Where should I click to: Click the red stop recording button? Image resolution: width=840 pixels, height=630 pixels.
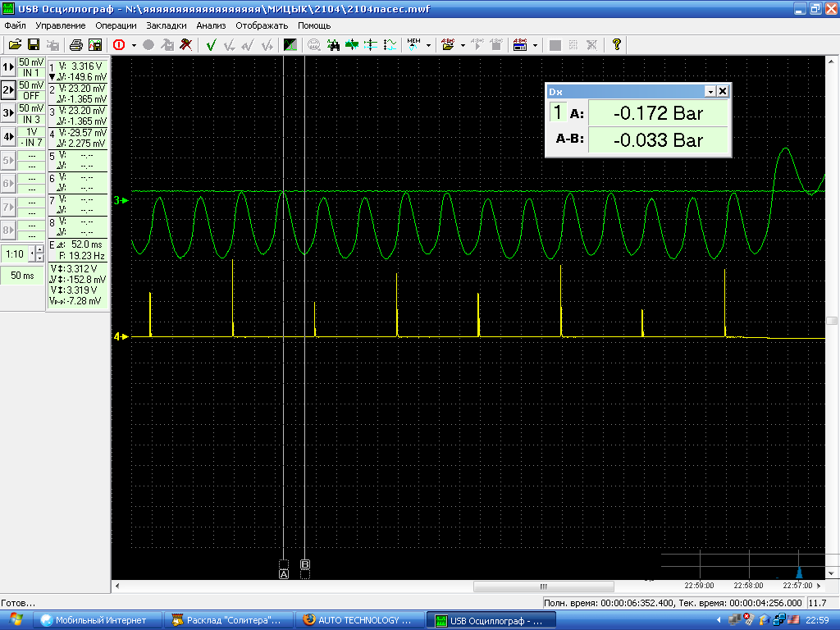coord(119,45)
